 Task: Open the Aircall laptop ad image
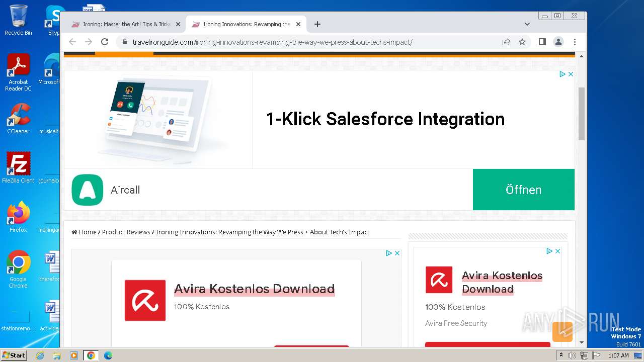[158, 119]
